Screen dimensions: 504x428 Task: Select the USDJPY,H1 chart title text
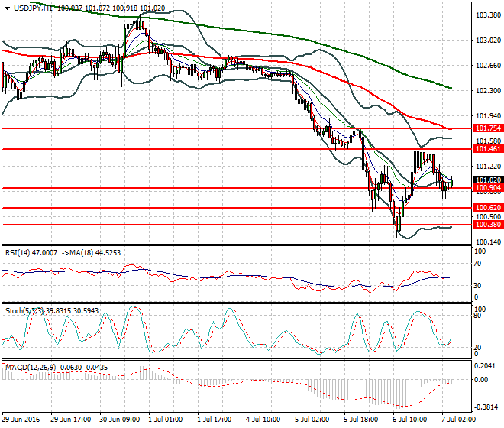(34, 8)
